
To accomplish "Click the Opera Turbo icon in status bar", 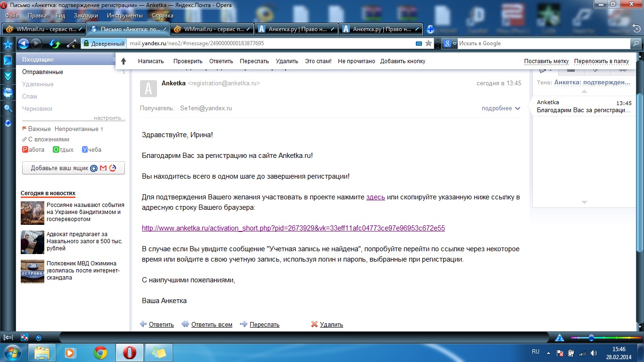I will pyautogui.click(x=39, y=337).
